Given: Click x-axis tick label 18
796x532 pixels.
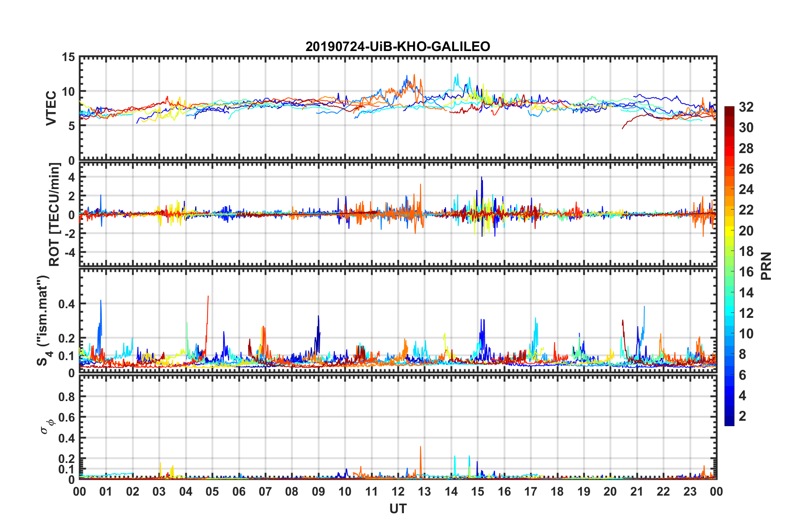Looking at the screenshot, I should [x=557, y=491].
